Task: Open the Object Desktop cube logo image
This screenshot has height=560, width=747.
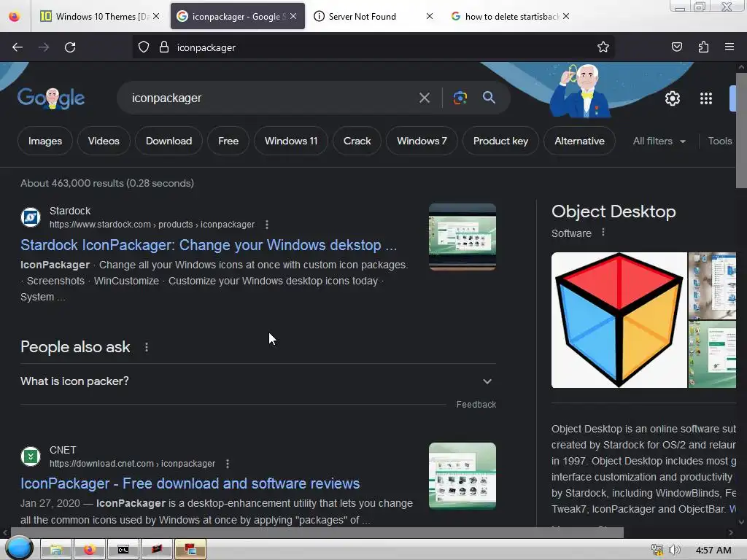Action: [x=619, y=320]
